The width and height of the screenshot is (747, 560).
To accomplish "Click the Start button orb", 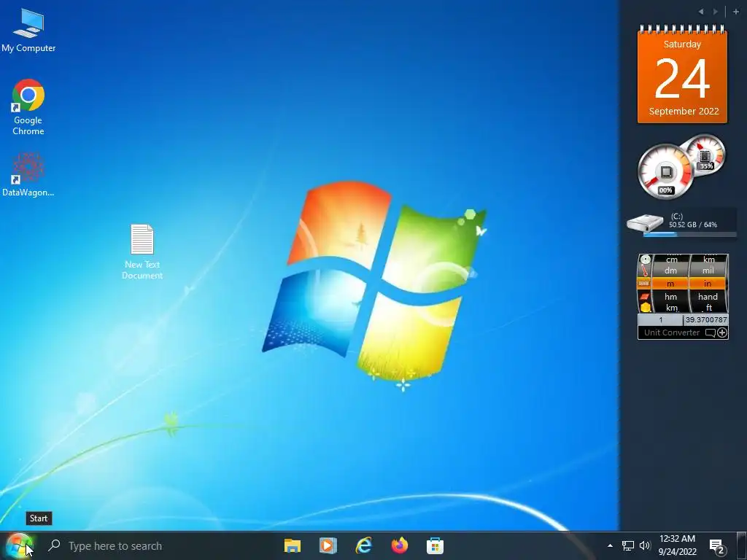I will coord(20,545).
